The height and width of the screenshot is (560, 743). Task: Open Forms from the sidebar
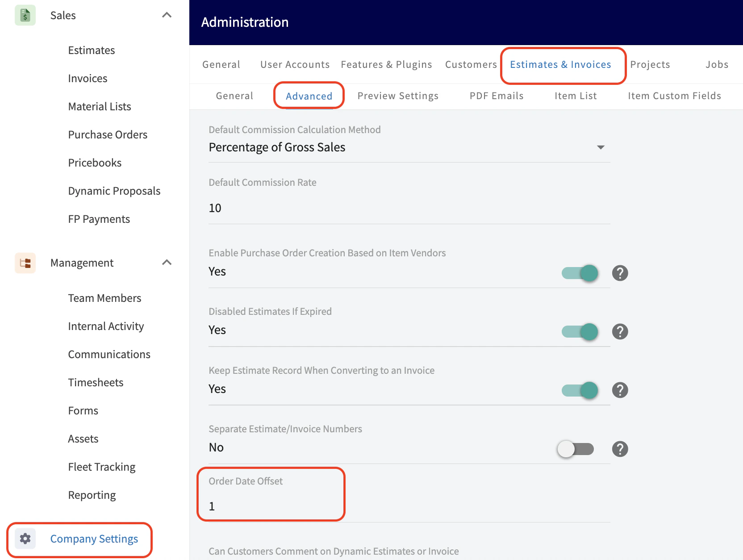tap(83, 411)
